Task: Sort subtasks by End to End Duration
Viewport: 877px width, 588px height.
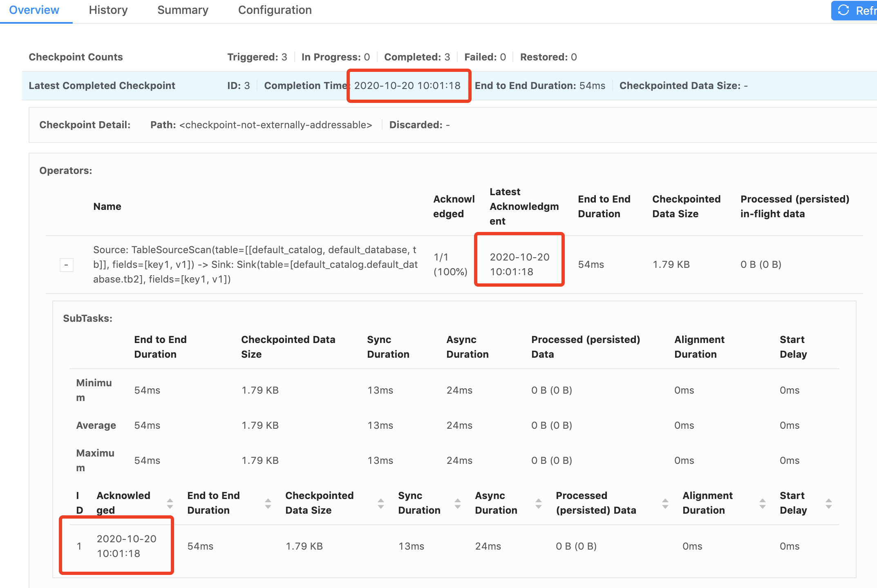Action: pyautogui.click(x=268, y=503)
